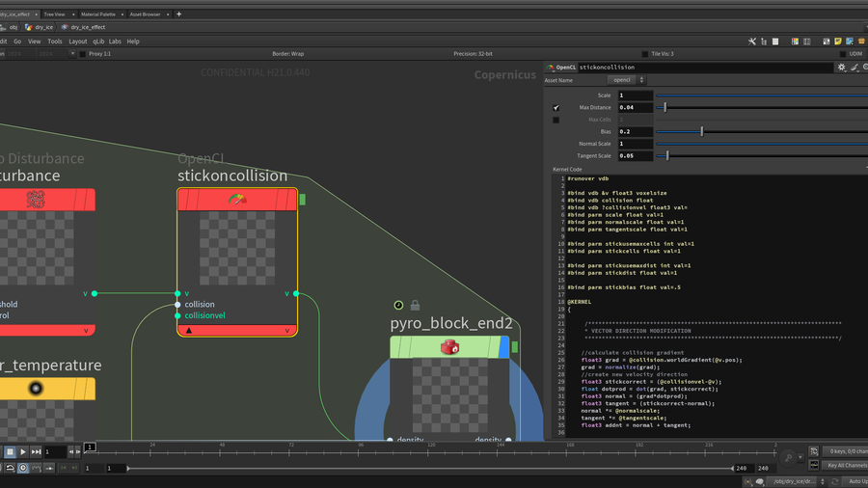Viewport: 868px width, 488px height.
Task: Disable the Max Distance checkbox
Action: [556, 108]
